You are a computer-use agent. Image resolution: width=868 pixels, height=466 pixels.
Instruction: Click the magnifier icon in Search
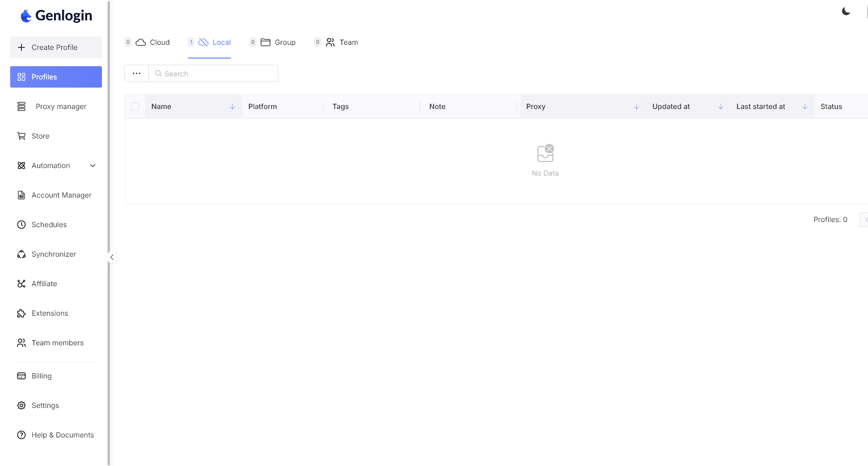159,73
